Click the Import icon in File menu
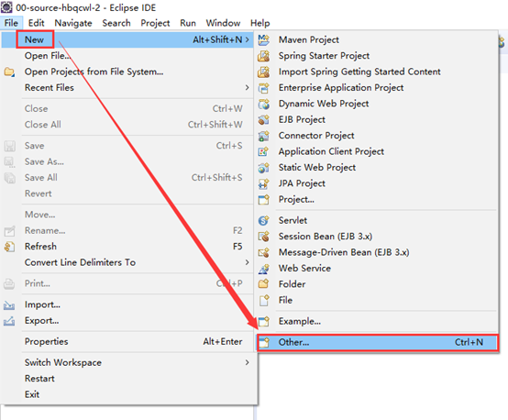508x420 pixels. pyautogui.click(x=9, y=305)
